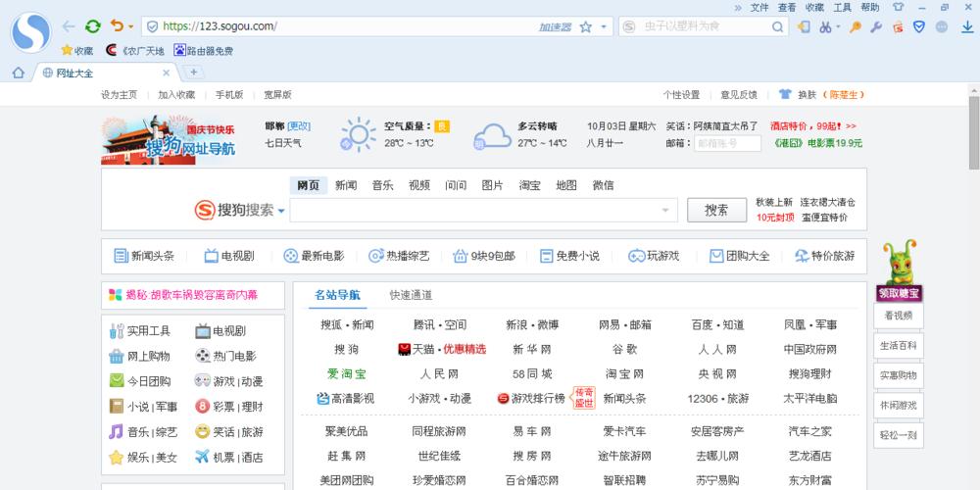Click the download arrow icon
The width and height of the screenshot is (980, 490).
(967, 26)
